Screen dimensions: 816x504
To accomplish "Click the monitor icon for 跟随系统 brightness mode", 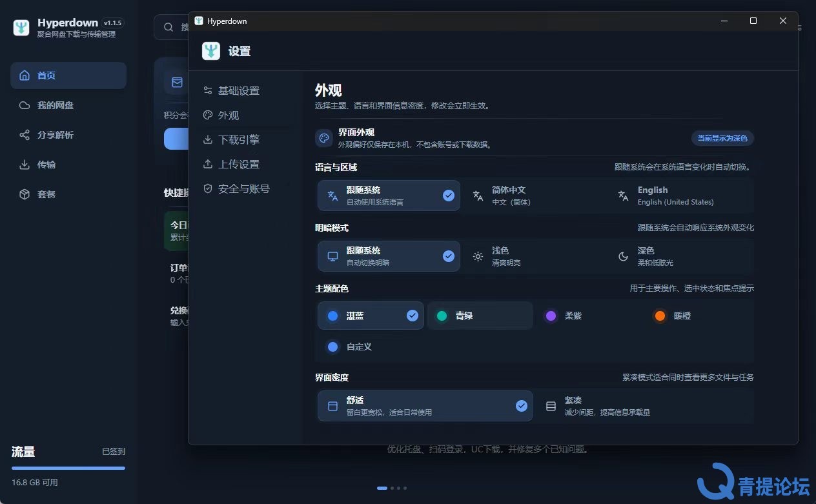I will pos(333,256).
